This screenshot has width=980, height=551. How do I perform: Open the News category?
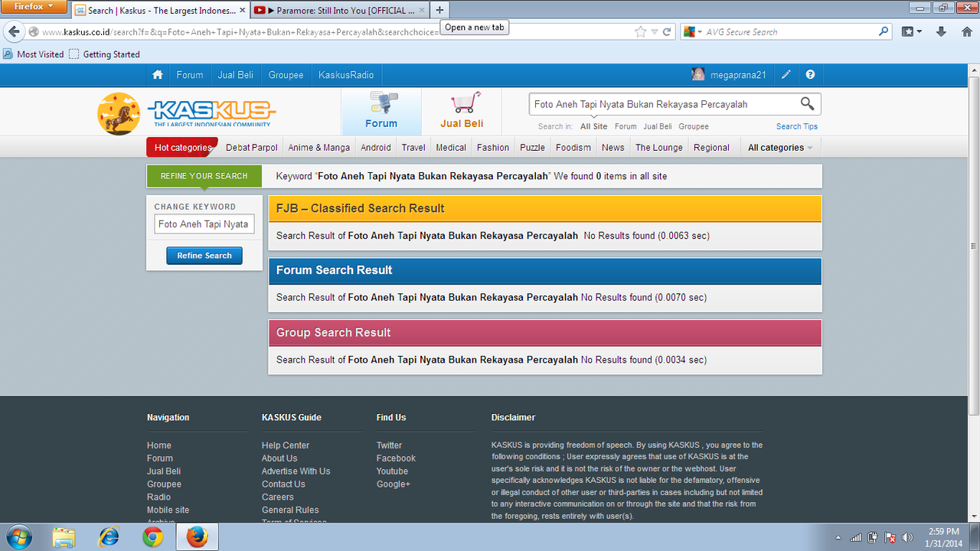(x=613, y=148)
